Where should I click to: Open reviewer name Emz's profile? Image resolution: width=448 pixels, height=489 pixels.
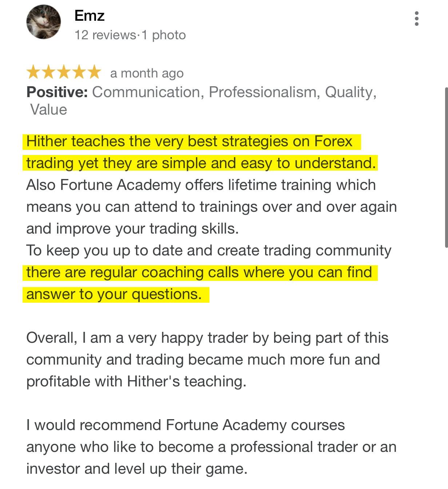[89, 16]
